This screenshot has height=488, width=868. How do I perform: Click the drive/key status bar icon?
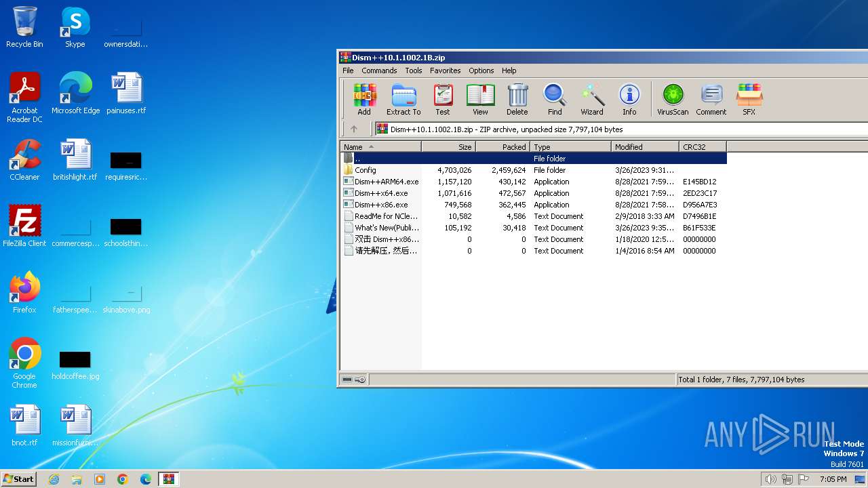pos(353,380)
